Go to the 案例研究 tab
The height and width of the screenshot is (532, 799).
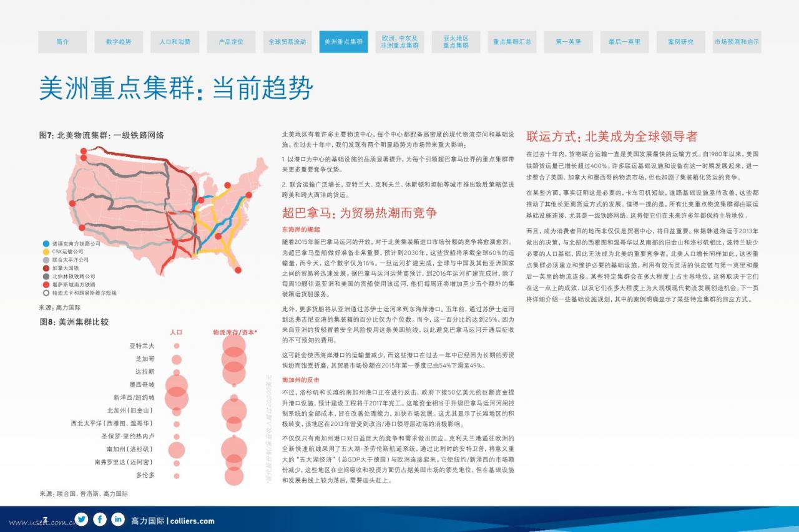pos(680,42)
